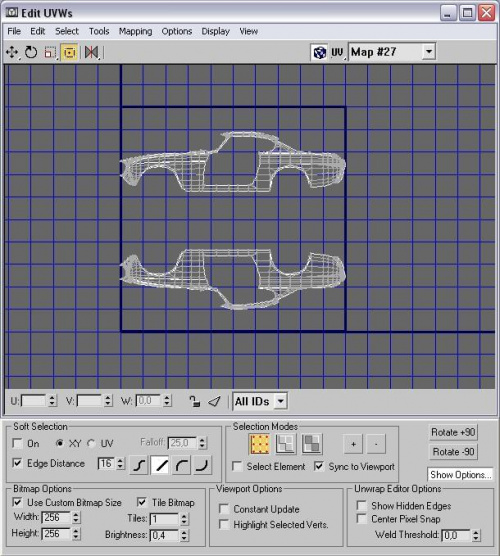Enable Soft Selection On checkbox

(x=17, y=443)
